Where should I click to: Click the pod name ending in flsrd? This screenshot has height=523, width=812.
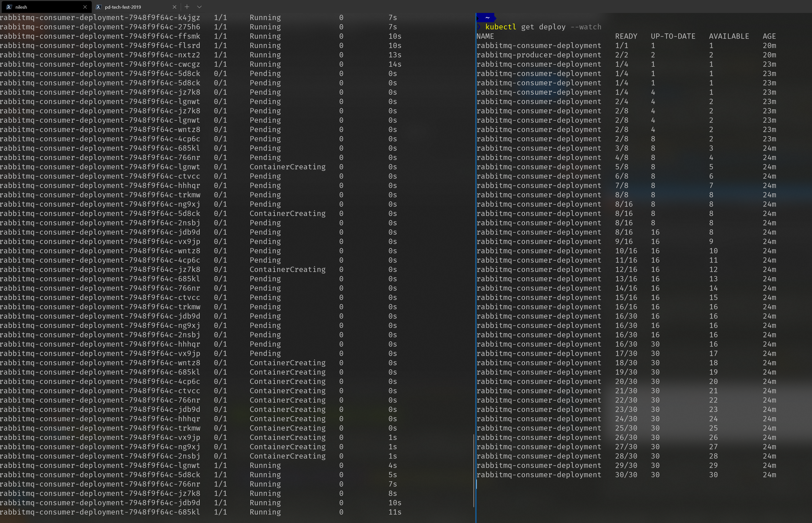coord(100,46)
